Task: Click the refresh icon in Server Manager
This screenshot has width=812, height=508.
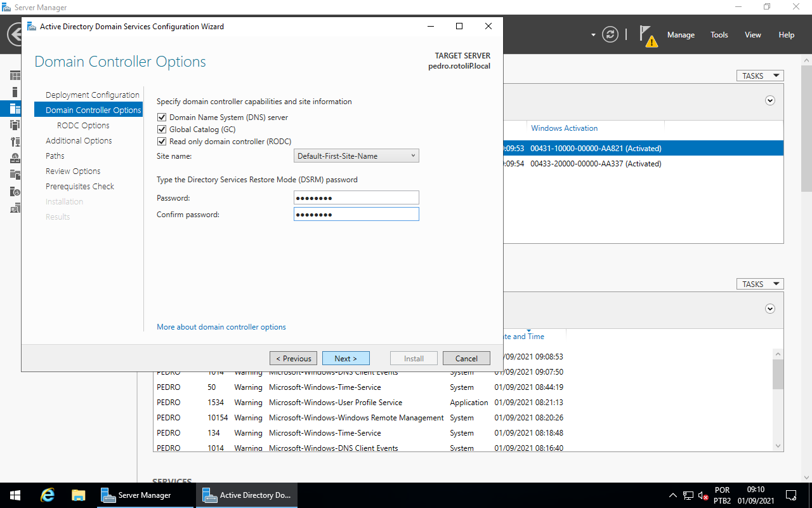Action: pyautogui.click(x=610, y=35)
